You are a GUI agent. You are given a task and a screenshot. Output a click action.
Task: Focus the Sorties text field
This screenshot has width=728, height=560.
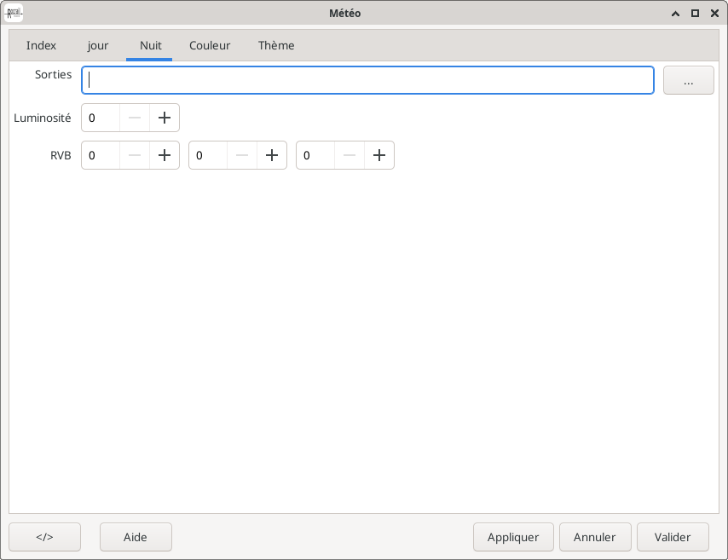[x=367, y=80]
